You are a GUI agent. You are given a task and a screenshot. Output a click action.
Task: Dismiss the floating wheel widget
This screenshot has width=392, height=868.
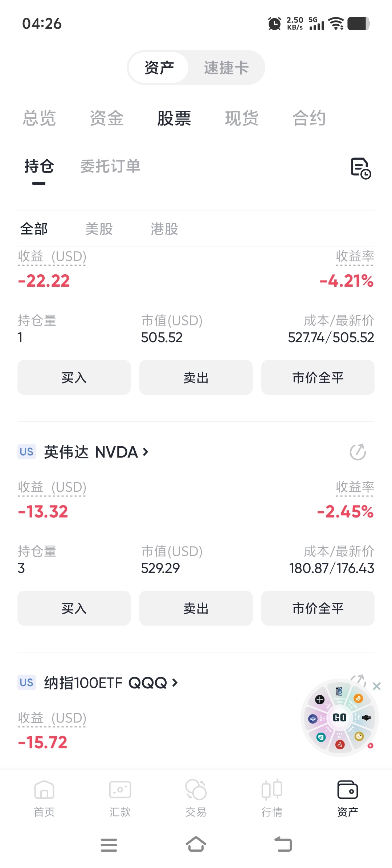[377, 686]
